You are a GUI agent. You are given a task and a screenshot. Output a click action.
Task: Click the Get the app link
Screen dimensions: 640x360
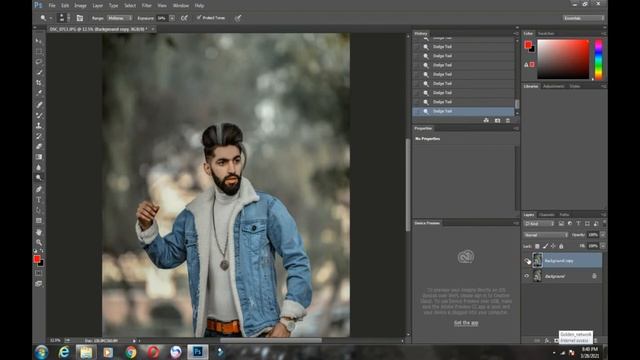coord(466,323)
